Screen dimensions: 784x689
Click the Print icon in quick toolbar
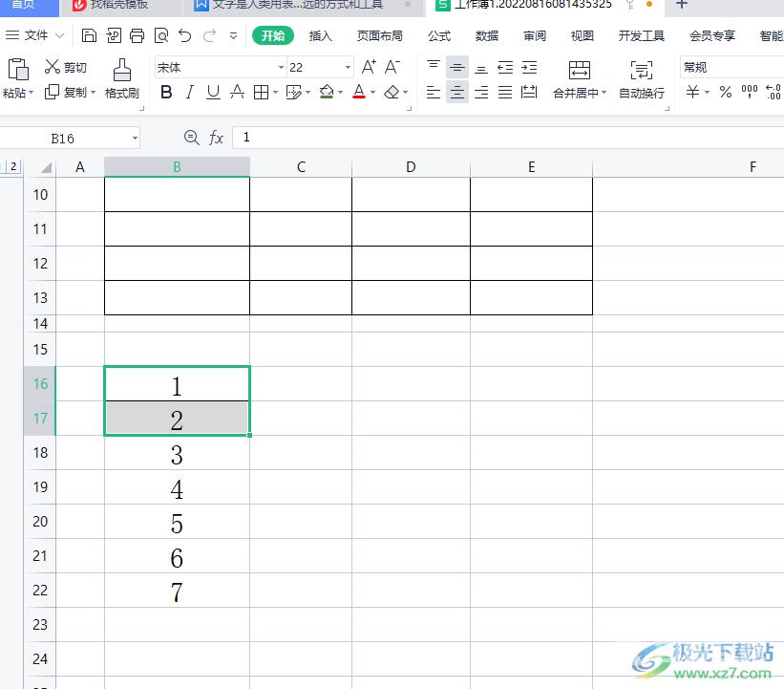coord(137,35)
